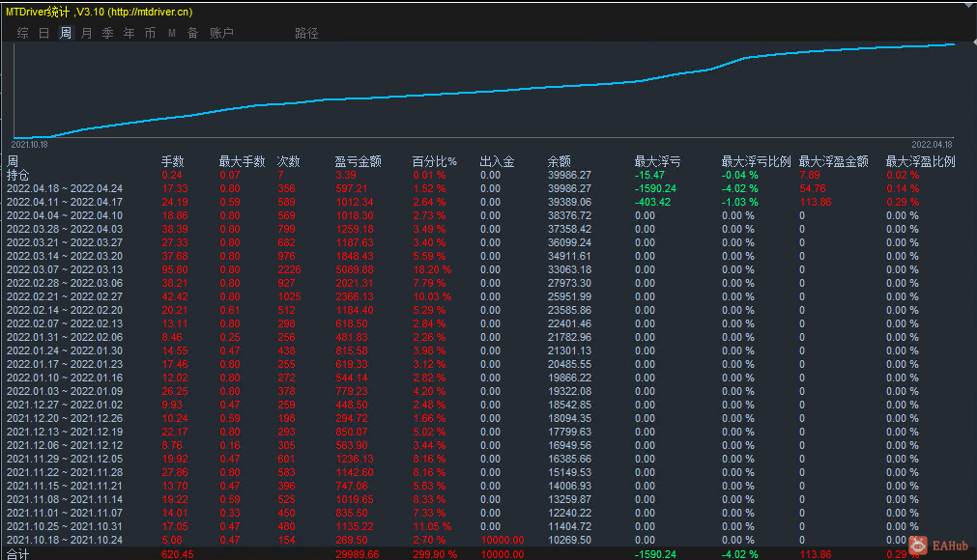Click the 最大浮盈金额 column header
The height and width of the screenshot is (560, 977).
pos(834,162)
